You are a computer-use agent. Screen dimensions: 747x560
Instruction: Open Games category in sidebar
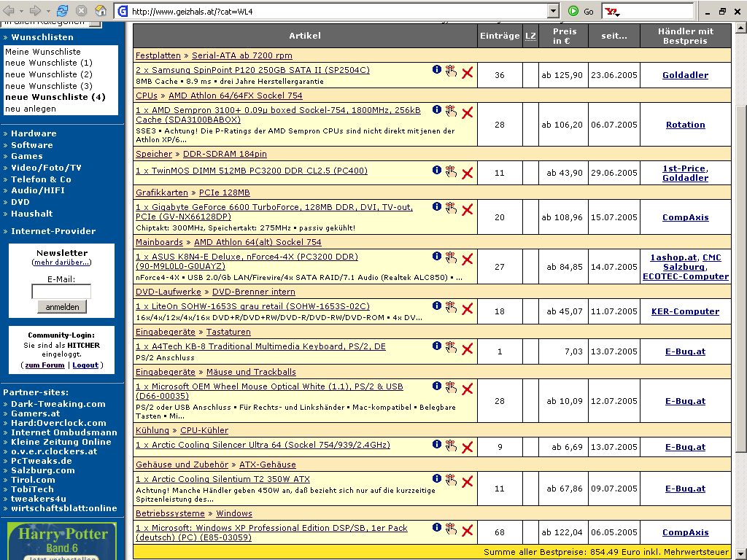27,156
